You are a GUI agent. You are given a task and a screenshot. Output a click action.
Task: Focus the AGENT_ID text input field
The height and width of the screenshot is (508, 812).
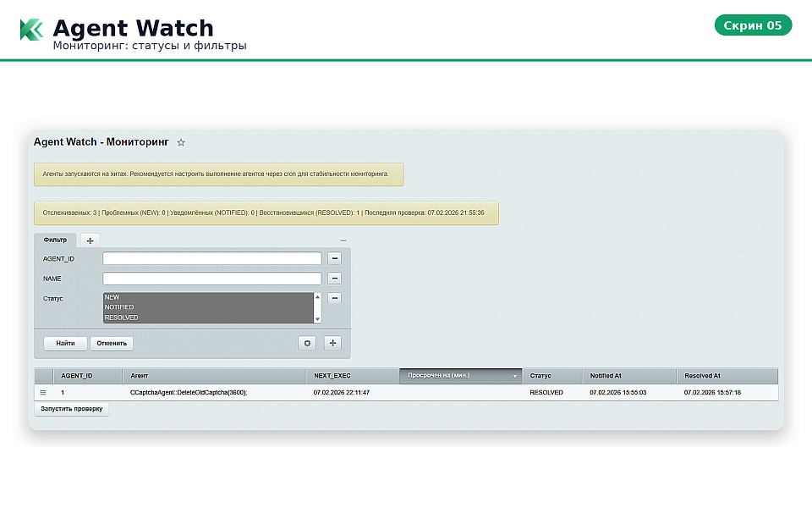click(211, 258)
